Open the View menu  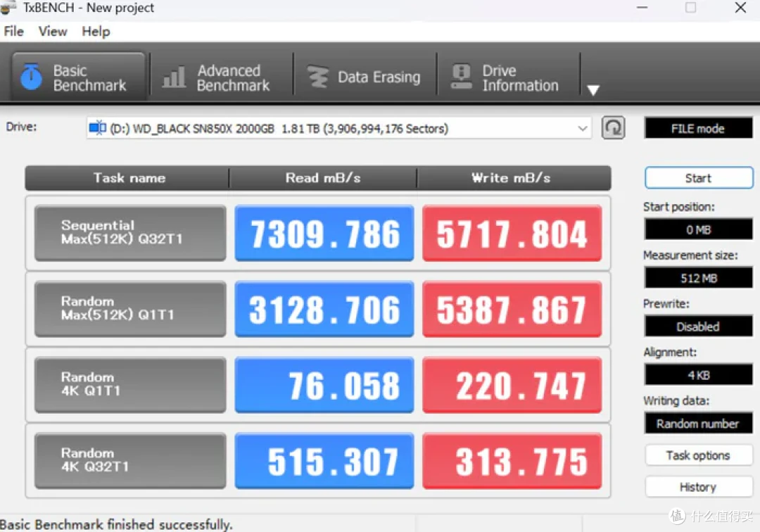pyautogui.click(x=52, y=32)
